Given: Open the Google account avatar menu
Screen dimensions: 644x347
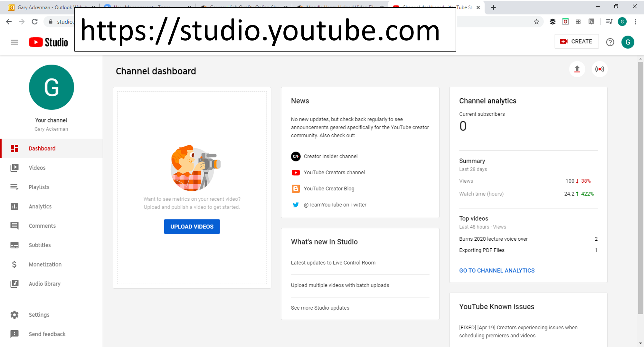Looking at the screenshot, I should click(628, 42).
